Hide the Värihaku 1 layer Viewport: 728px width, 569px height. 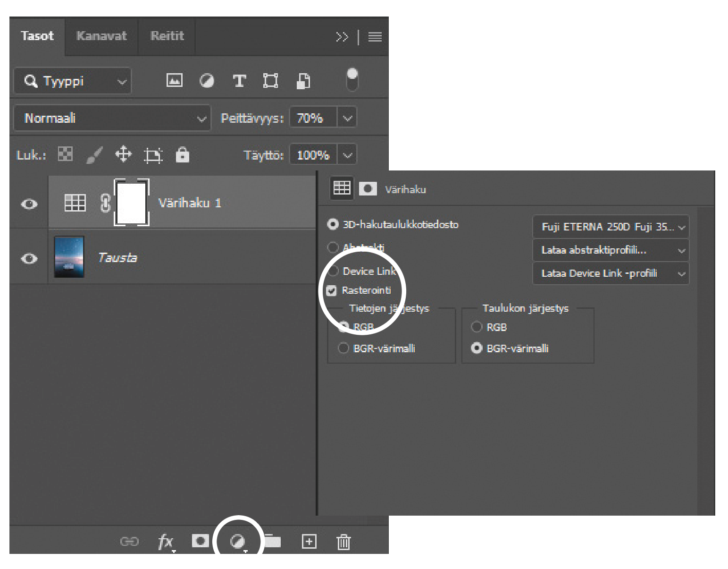coord(29,204)
